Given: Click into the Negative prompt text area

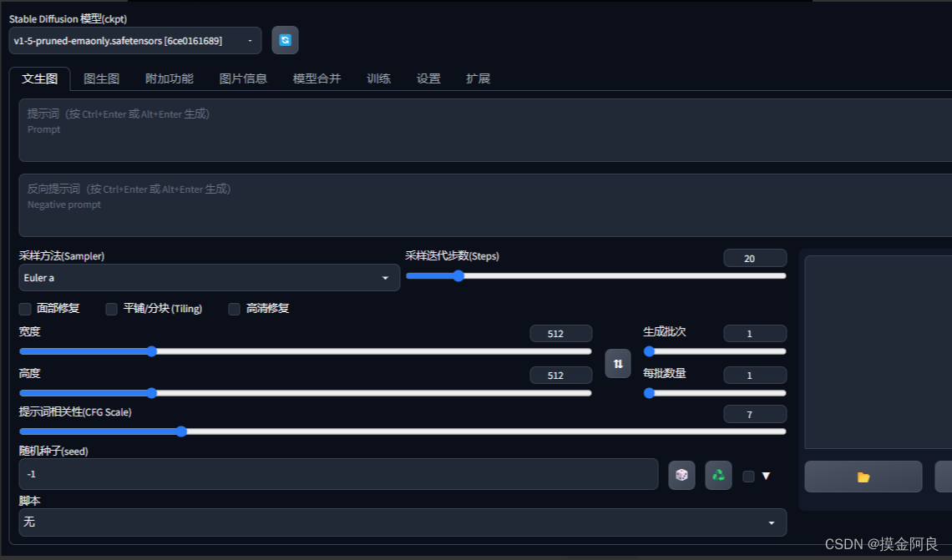Looking at the screenshot, I should tap(486, 205).
